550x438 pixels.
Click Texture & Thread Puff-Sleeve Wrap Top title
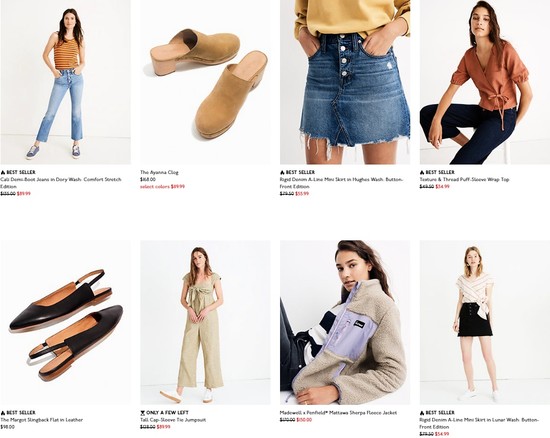464,179
